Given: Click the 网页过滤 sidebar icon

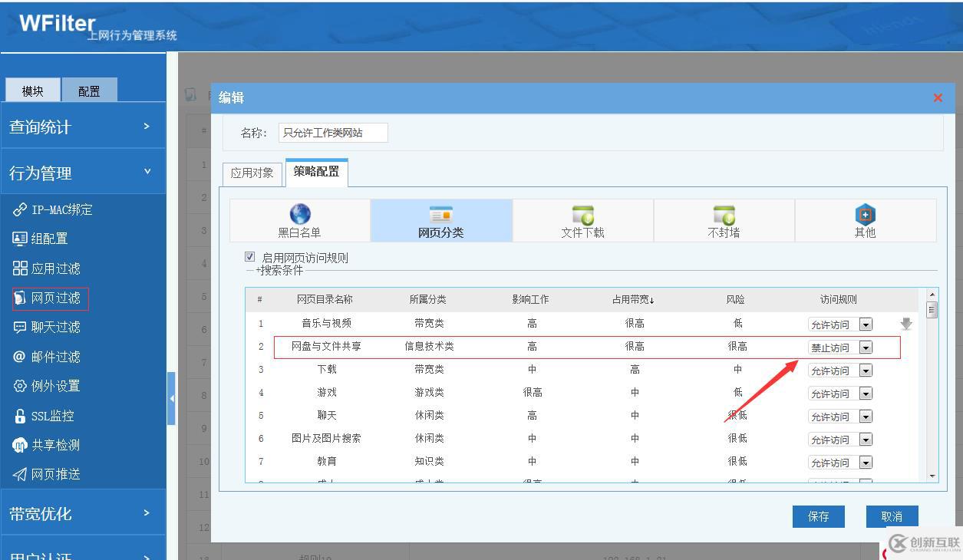Looking at the screenshot, I should (20, 298).
